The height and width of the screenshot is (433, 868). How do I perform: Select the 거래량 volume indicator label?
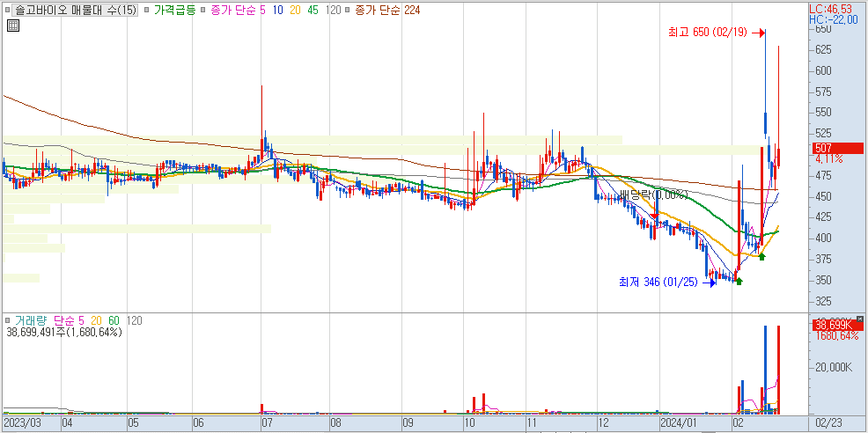pyautogui.click(x=31, y=320)
